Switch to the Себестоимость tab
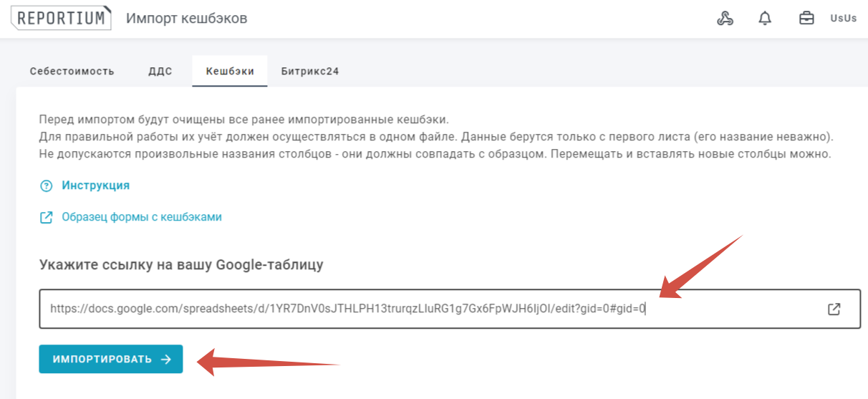This screenshot has width=868, height=399. tap(72, 72)
